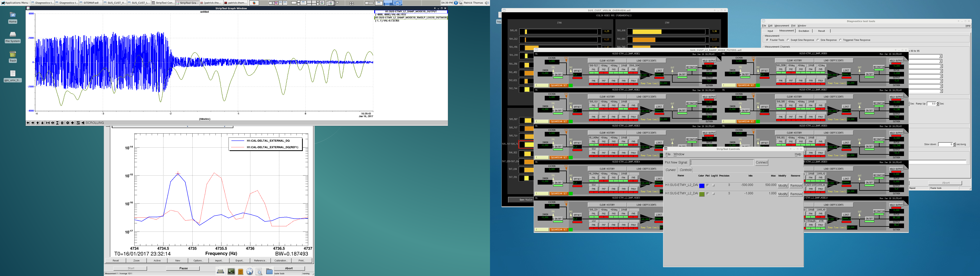This screenshot has height=276, width=980.
Task: Click the StripTool pan left arrow icon
Action: point(28,123)
